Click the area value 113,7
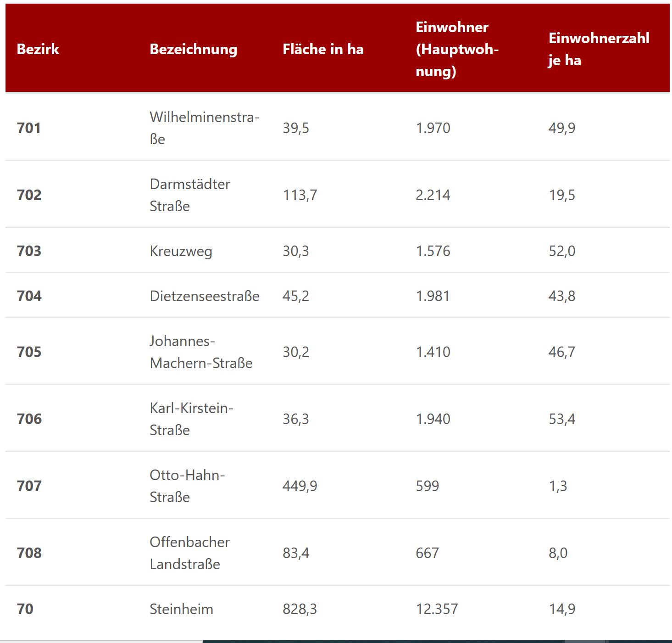672x643 pixels. [300, 195]
